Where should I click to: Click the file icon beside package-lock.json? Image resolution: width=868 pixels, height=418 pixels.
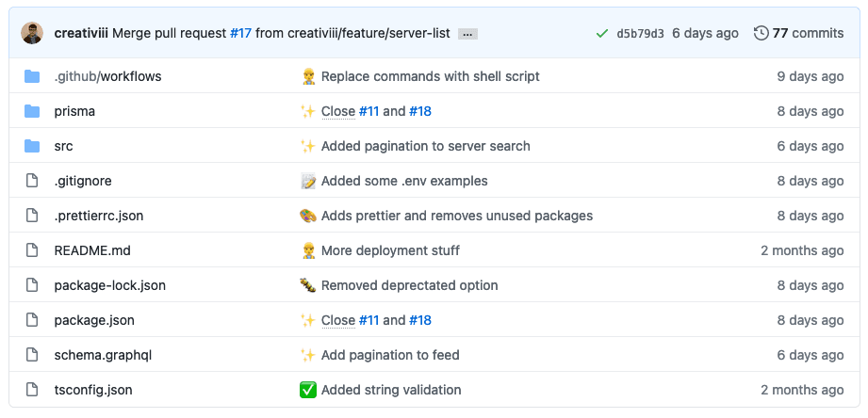[x=32, y=285]
